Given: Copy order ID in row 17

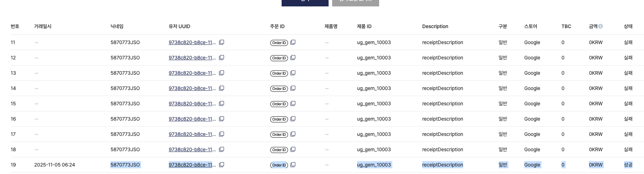Looking at the screenshot, I should pyautogui.click(x=293, y=134).
